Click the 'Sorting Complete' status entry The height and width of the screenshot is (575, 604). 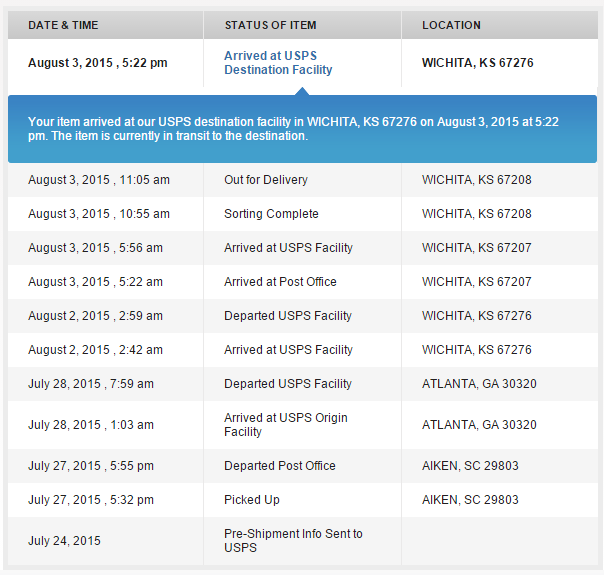tap(271, 214)
